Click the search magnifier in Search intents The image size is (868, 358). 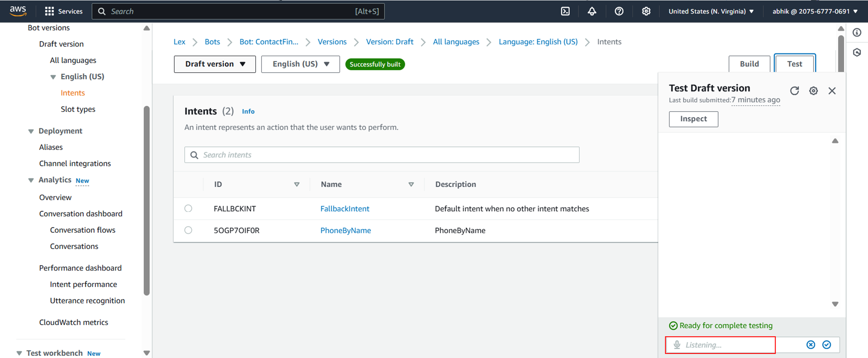tap(194, 155)
